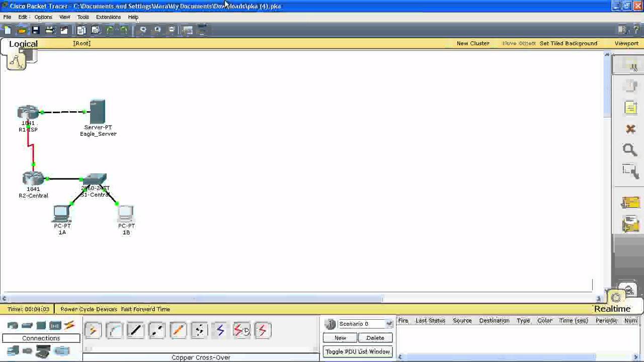Click Set Tiled Background
This screenshot has height=362, width=644.
(x=569, y=43)
